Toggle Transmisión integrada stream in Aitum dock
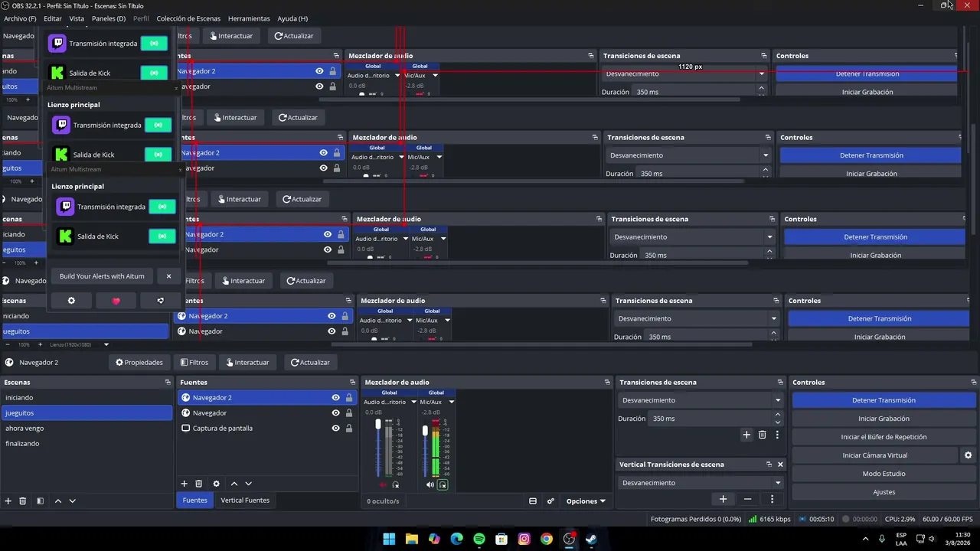Viewport: 980px width, 551px height. click(x=162, y=207)
